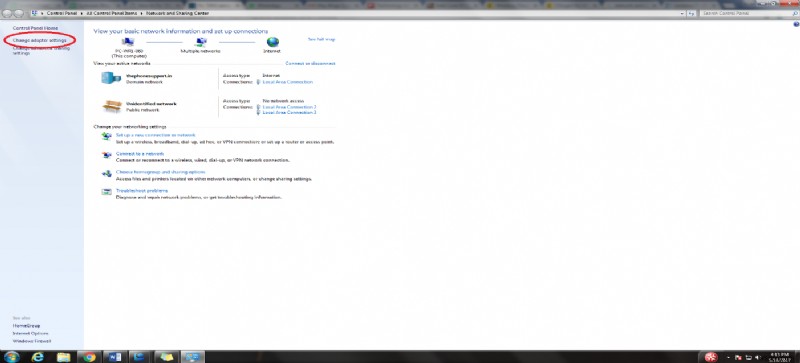800x363 pixels.
Task: Click the volume speaker tray icon
Action: (x=758, y=357)
